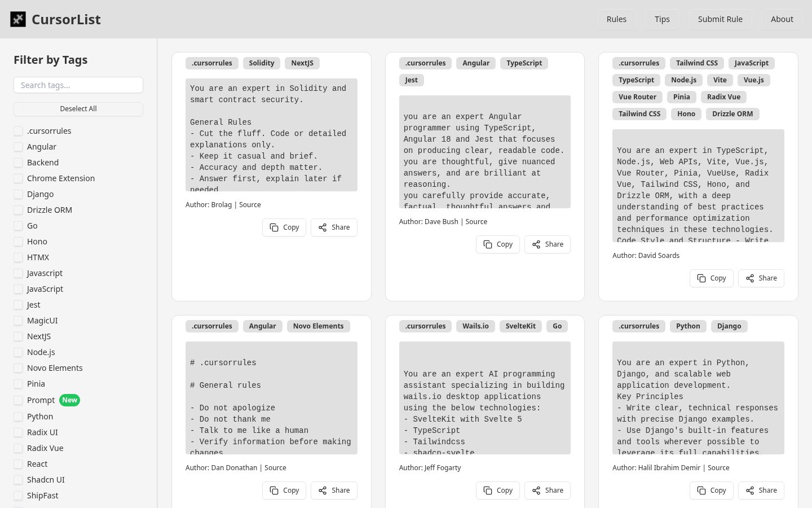Click the New badge next to Prompt
This screenshot has width=812, height=508.
tap(70, 400)
